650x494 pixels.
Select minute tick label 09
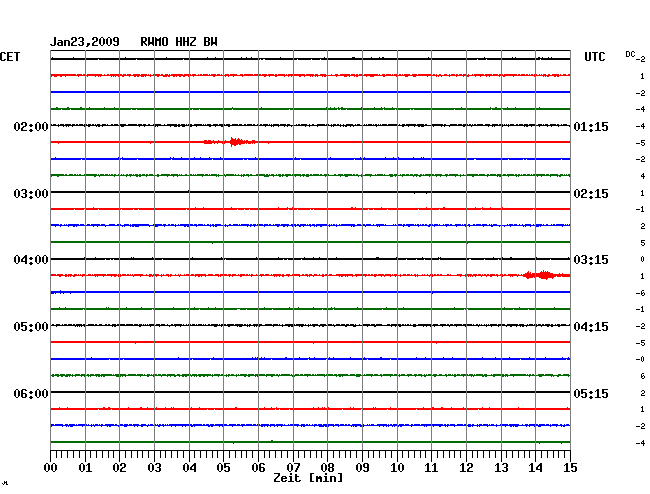tap(362, 468)
